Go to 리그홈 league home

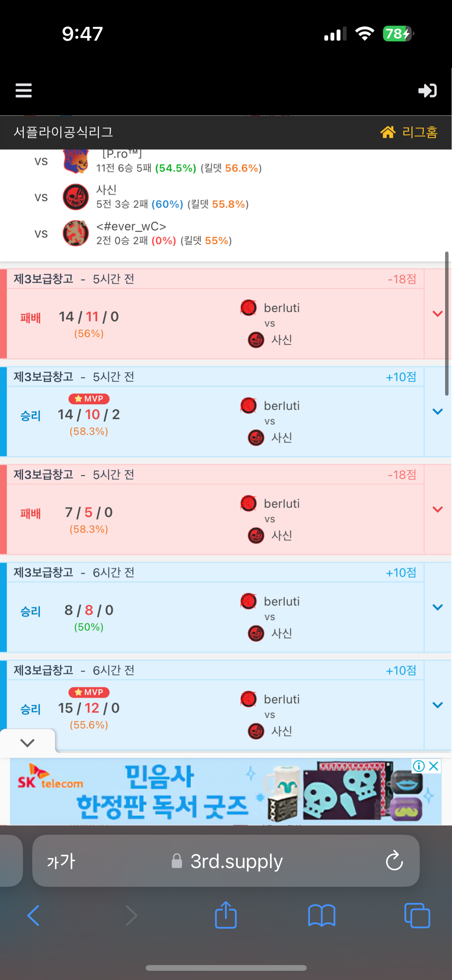coord(409,132)
